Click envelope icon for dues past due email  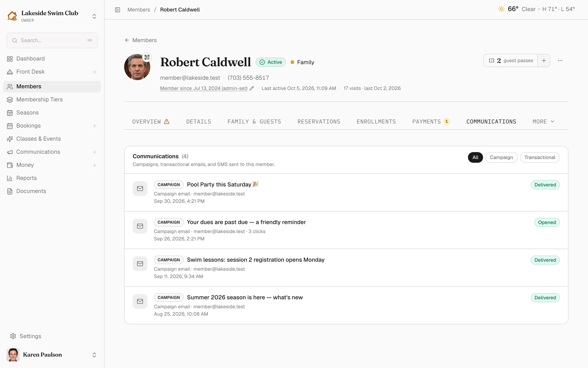coord(140,226)
